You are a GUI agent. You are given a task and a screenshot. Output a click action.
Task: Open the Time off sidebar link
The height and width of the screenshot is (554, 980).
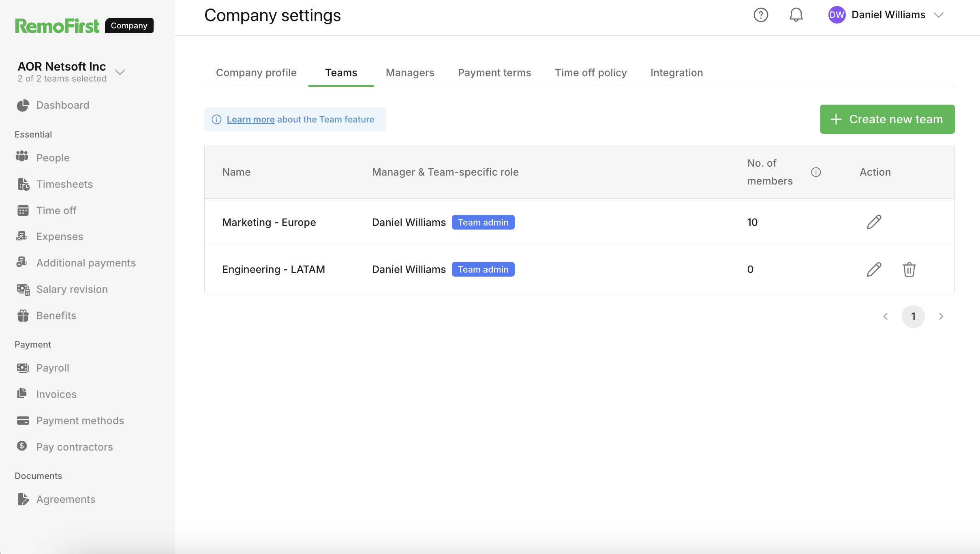[x=56, y=210]
